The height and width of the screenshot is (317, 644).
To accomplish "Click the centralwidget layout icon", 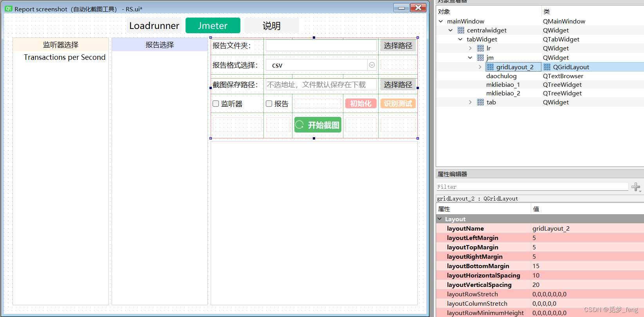I will tap(461, 30).
